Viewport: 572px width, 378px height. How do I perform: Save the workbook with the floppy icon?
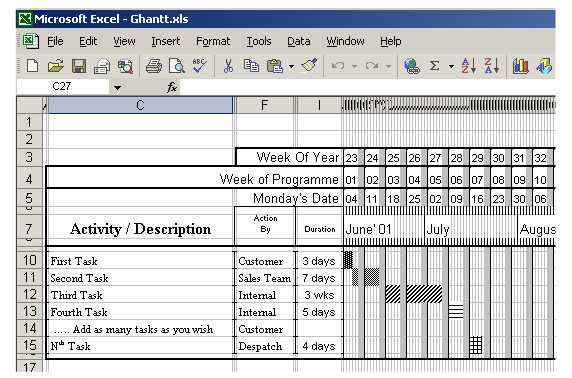point(79,66)
